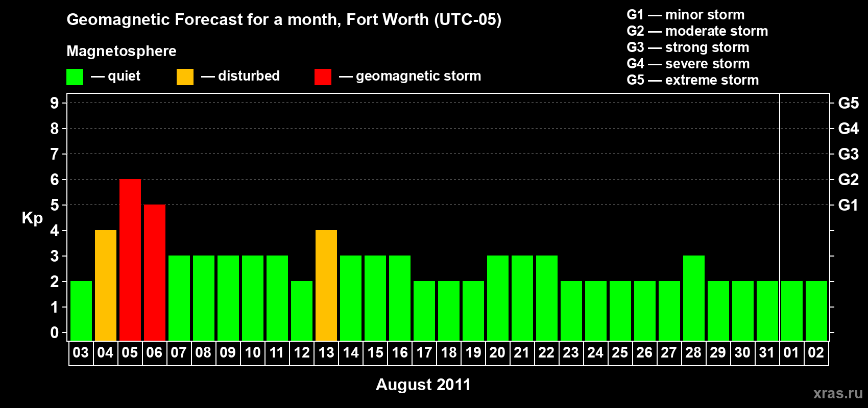This screenshot has width=868, height=408.
Task: Click the G5 right-axis label
Action: coord(848,103)
